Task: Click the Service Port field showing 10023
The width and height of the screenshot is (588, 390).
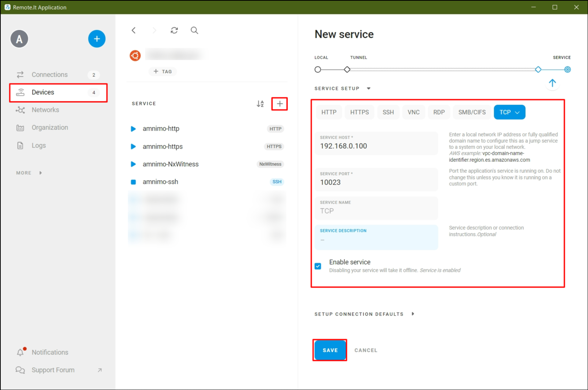Action: pos(376,179)
